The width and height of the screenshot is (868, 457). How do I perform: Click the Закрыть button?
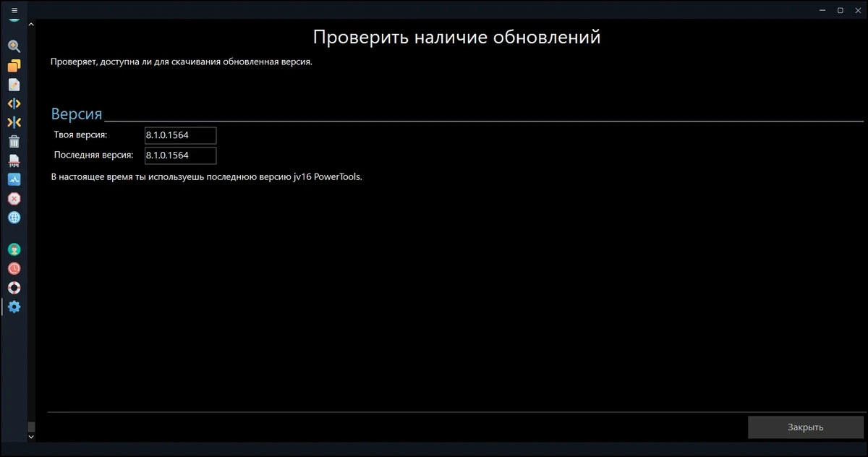coord(806,427)
